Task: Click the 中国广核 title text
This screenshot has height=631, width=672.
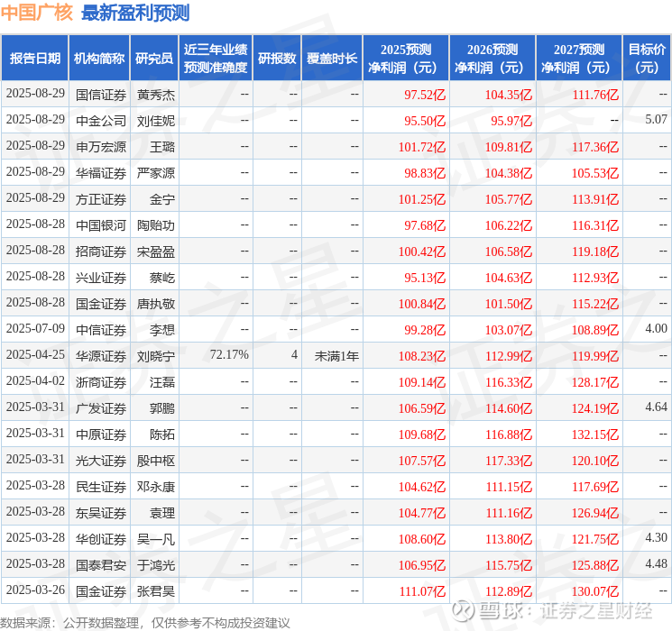Action: tap(37, 13)
